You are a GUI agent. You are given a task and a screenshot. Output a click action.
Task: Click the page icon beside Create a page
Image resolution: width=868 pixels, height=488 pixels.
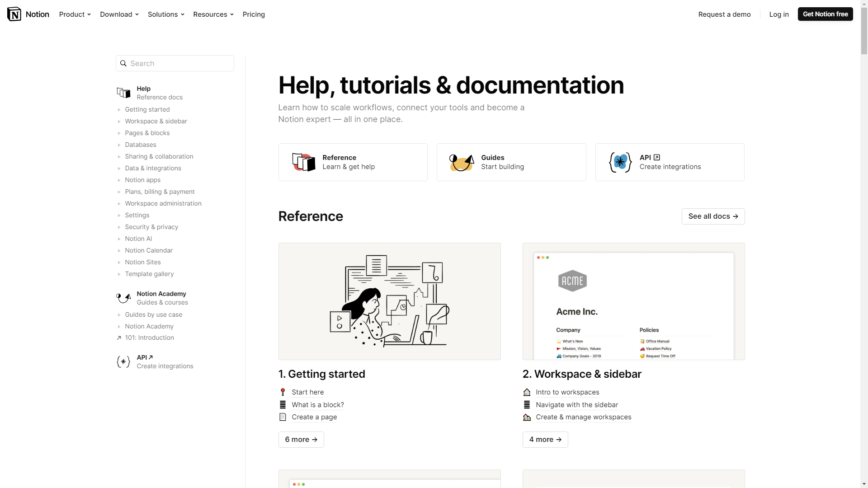283,417
